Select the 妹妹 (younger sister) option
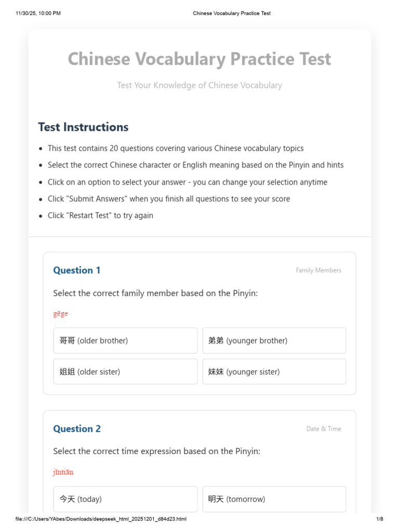The height and width of the screenshot is (532, 399). [274, 371]
